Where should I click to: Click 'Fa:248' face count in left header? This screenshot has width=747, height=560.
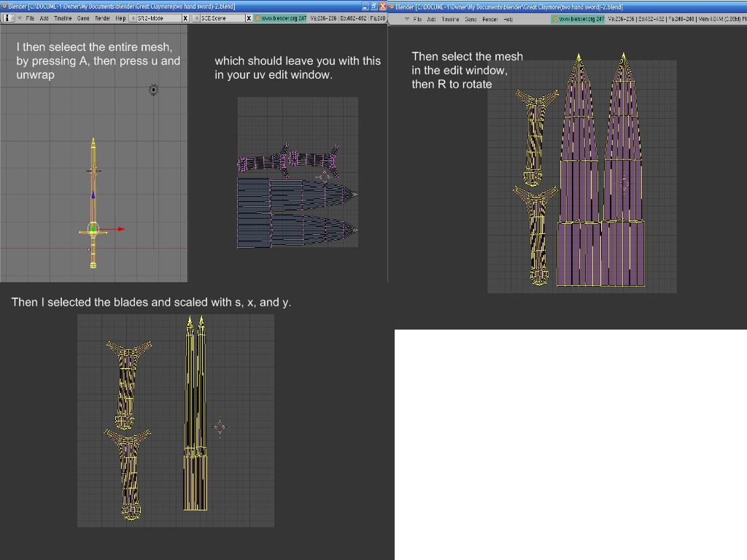[x=378, y=18]
